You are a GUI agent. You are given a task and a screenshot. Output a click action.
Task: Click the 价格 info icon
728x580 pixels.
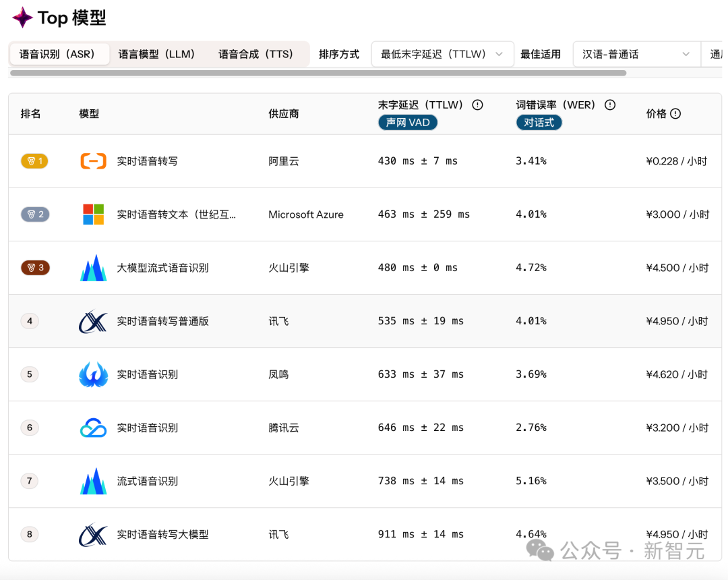tap(675, 113)
